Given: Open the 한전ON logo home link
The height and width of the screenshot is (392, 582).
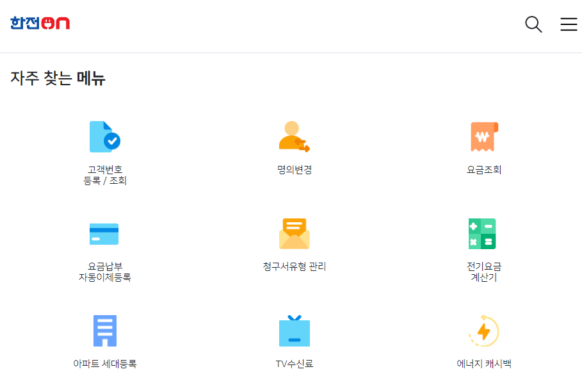Looking at the screenshot, I should click(x=40, y=23).
